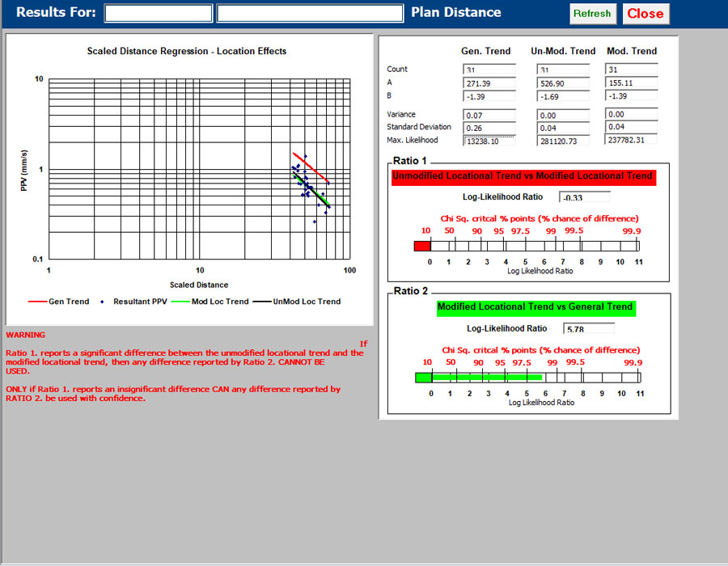Click the Gen. Trend A value 271.39

click(489, 84)
